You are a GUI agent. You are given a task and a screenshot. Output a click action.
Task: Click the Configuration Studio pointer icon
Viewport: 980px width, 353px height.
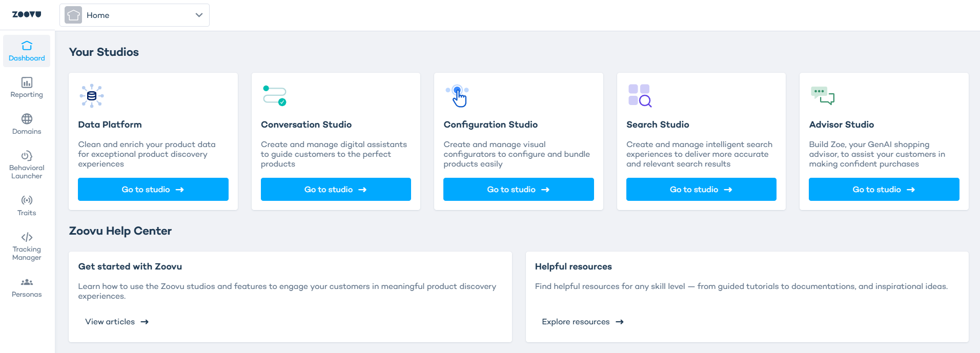(x=457, y=96)
